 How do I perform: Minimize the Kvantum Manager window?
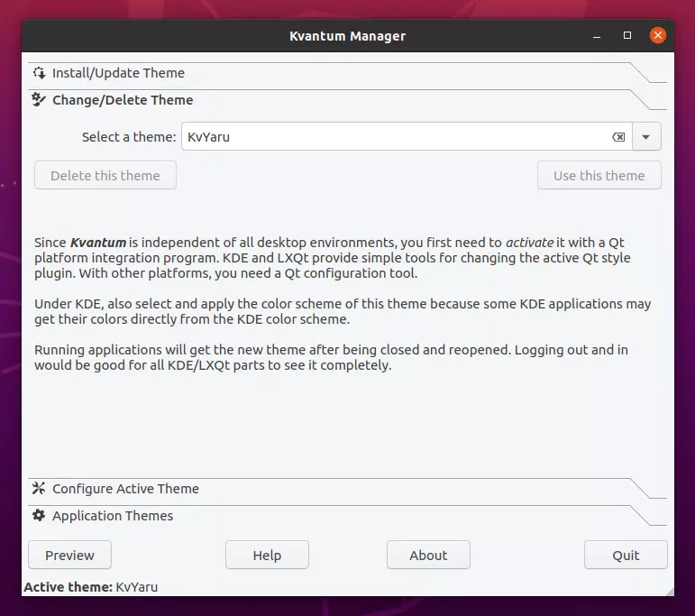(597, 35)
